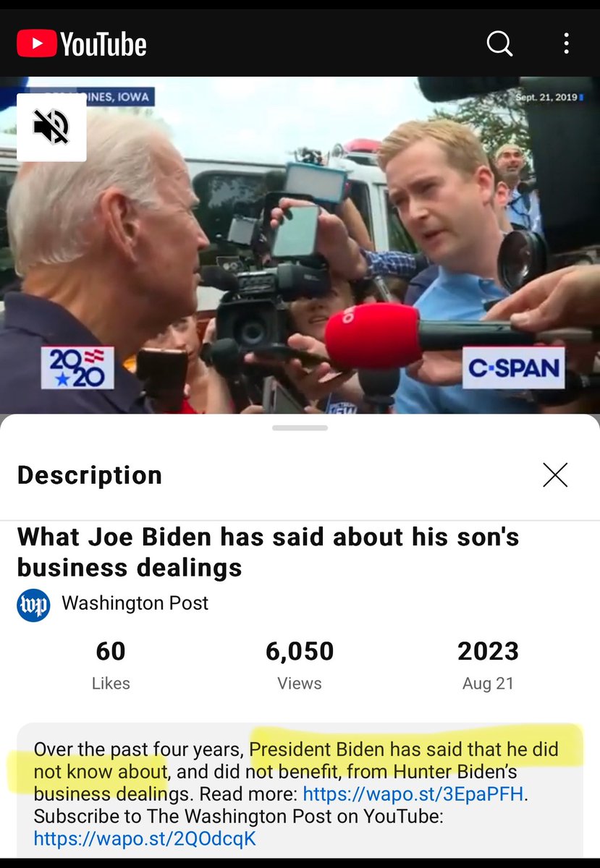Viewport: 600px width, 868px height.
Task: Tap the 60 Likes counter
Action: click(x=111, y=665)
